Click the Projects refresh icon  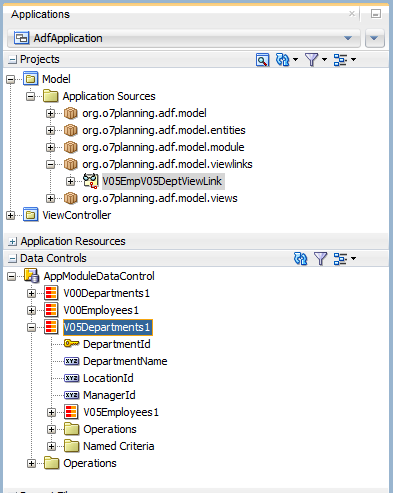point(282,60)
